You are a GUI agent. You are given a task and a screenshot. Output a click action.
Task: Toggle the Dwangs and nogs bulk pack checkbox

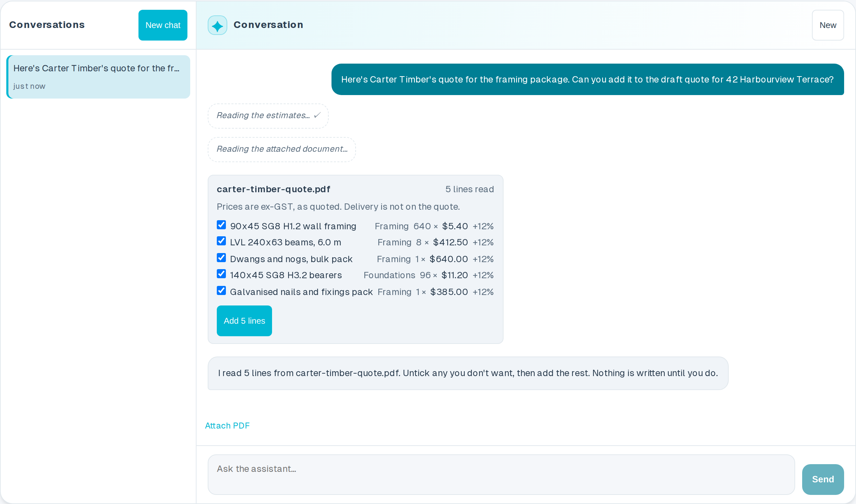221,258
